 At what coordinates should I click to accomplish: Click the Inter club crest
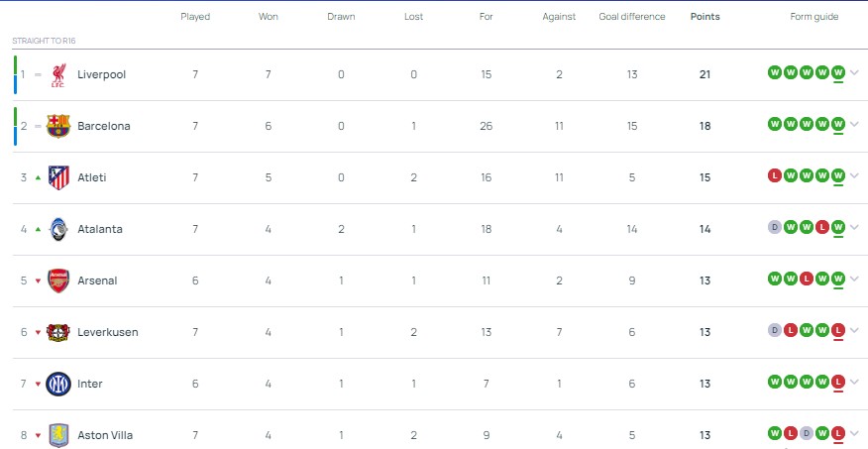point(58,384)
